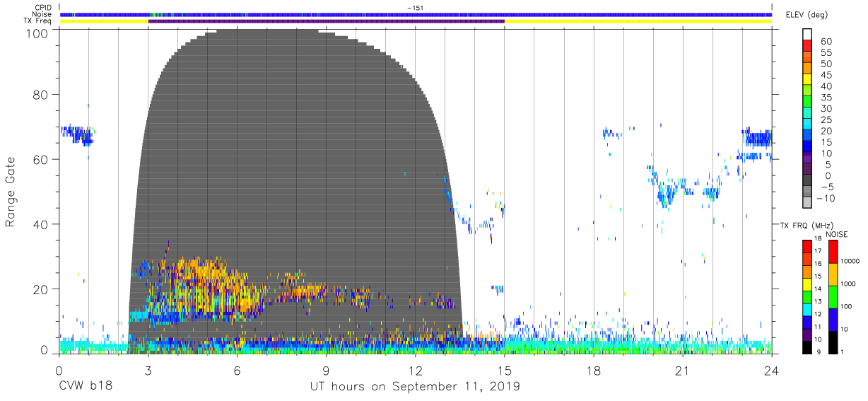This screenshot has width=868, height=401.
Task: Pick the cyan 12 MHz segment of TX FRQ colorbar
Action: click(x=807, y=309)
